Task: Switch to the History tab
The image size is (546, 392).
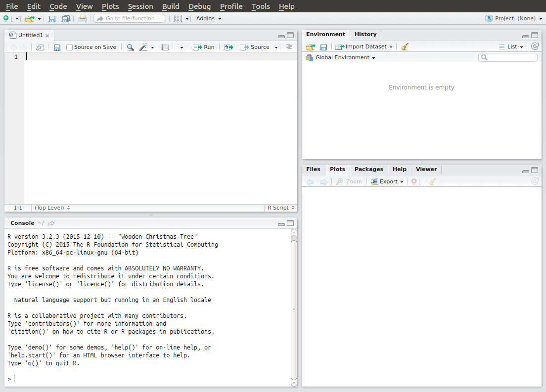Action: pyautogui.click(x=365, y=34)
